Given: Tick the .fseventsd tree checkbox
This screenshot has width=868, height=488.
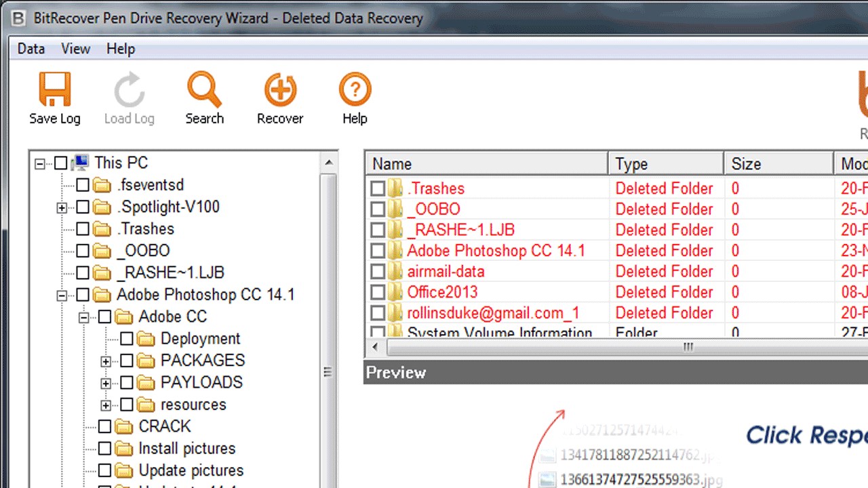Looking at the screenshot, I should 83,185.
